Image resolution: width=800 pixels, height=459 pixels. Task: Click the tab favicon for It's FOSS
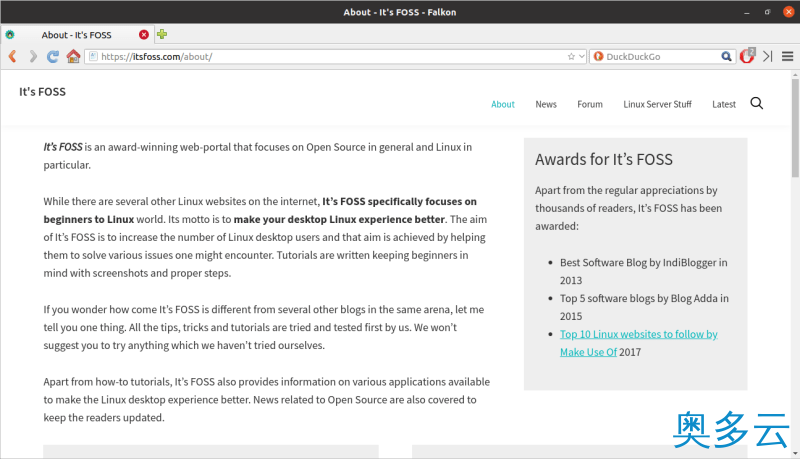pyautogui.click(x=10, y=35)
